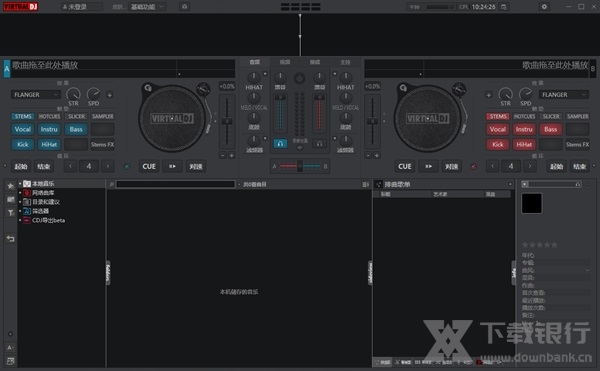Click pitch minus button on deck A
600x371 pixels.
click(x=223, y=156)
